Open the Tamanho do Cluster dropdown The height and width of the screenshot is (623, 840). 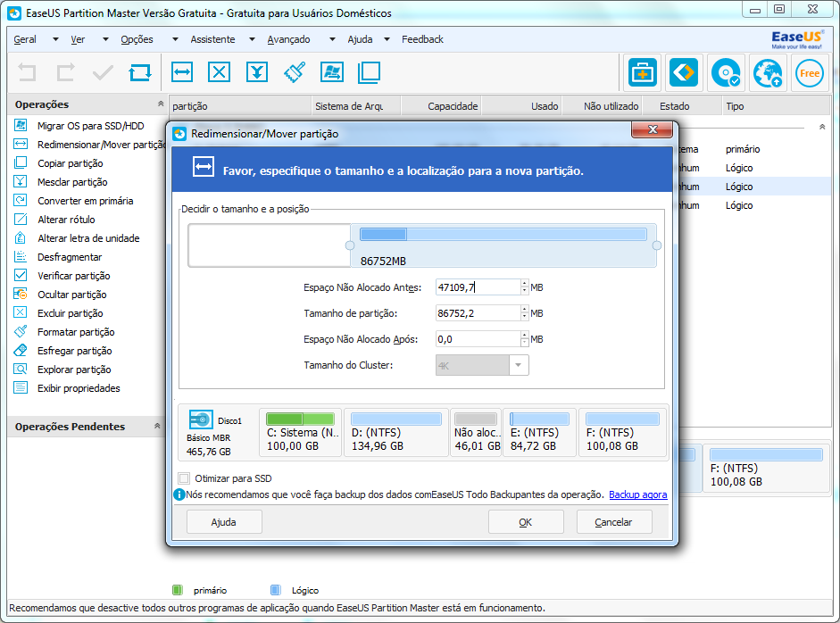click(518, 365)
